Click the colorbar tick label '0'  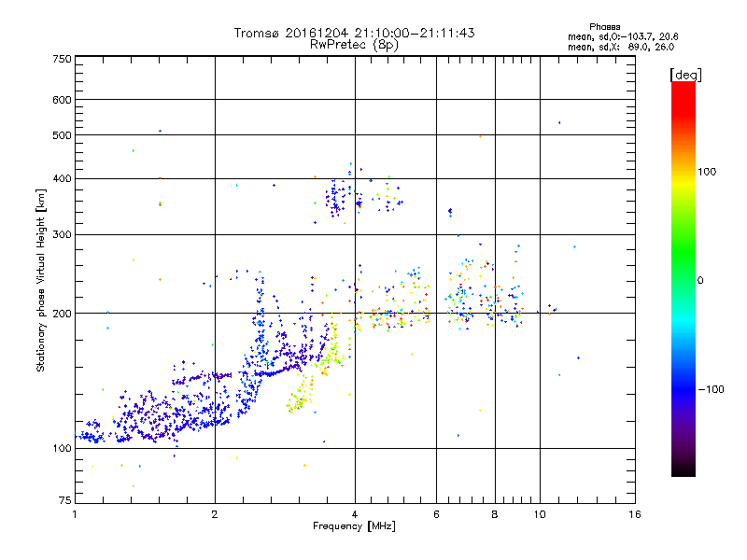point(700,280)
